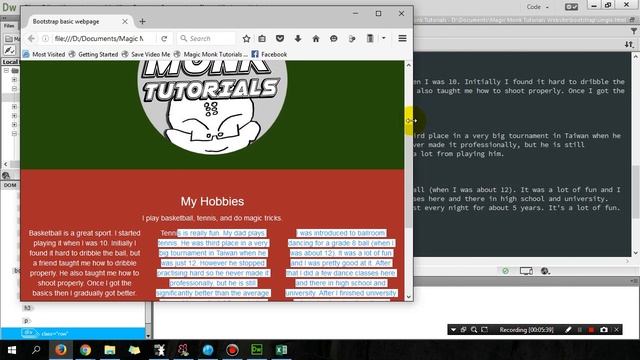Click the Magic Monk Tutorials logo image

pyautogui.click(x=212, y=107)
